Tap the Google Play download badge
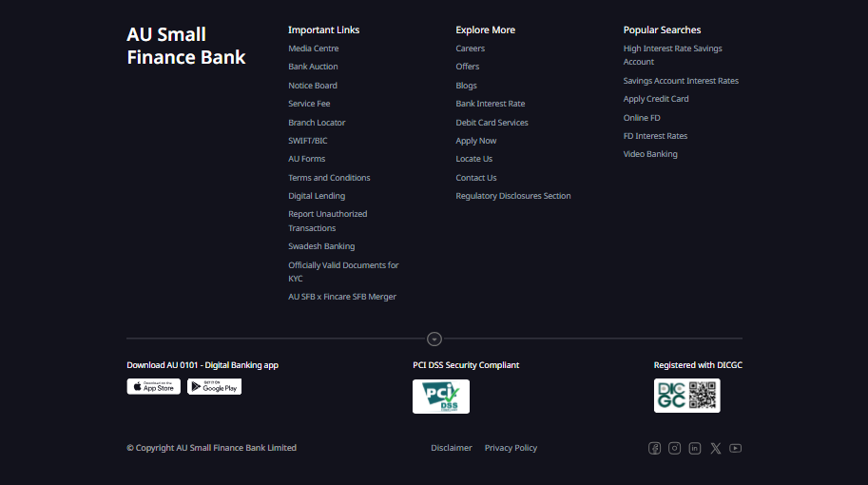The image size is (868, 485). click(214, 386)
